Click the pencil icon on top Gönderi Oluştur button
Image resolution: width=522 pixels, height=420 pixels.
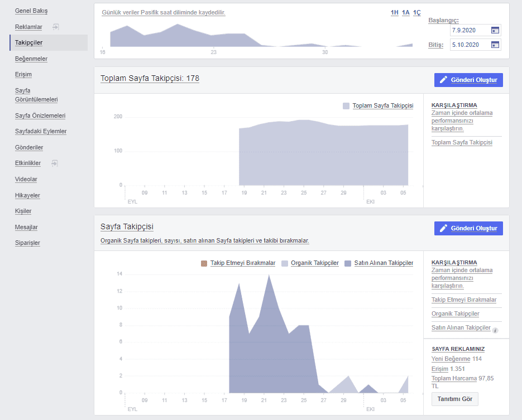pos(444,80)
